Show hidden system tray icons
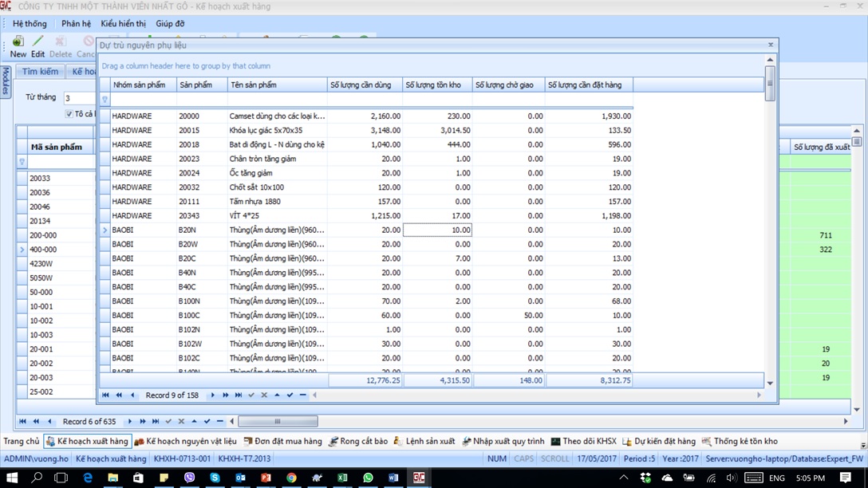 (624, 478)
